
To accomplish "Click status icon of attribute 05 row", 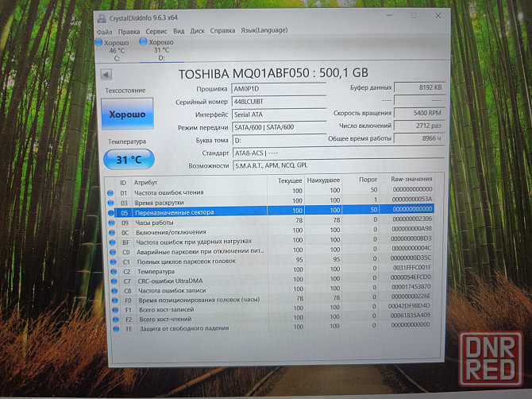I will (x=111, y=212).
